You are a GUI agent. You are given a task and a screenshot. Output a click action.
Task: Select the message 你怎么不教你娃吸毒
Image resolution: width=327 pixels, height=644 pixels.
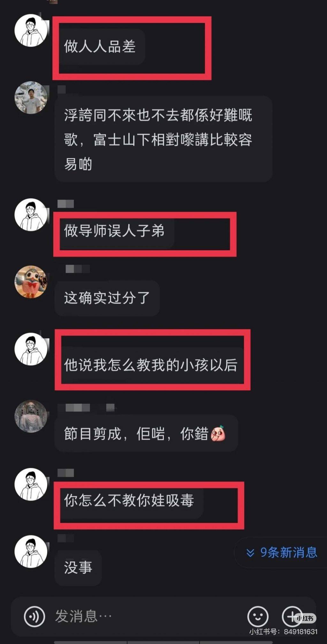129,500
